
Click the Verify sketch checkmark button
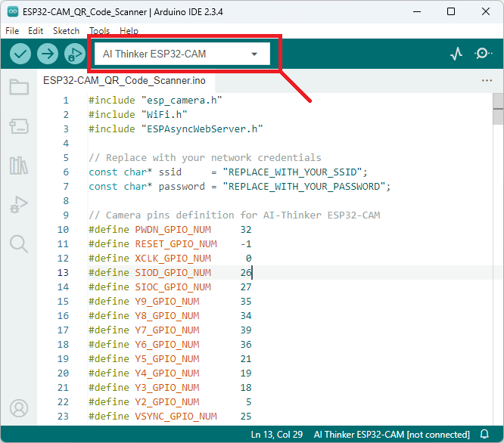point(20,54)
